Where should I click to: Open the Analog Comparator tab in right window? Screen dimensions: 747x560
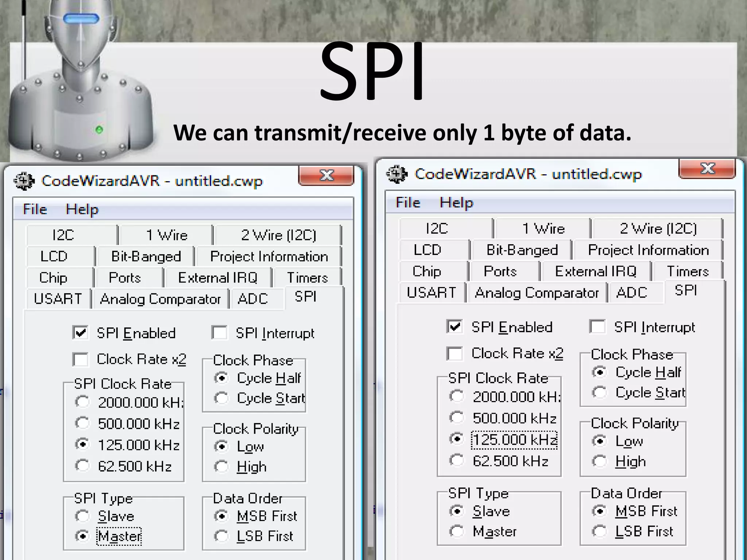[536, 293]
